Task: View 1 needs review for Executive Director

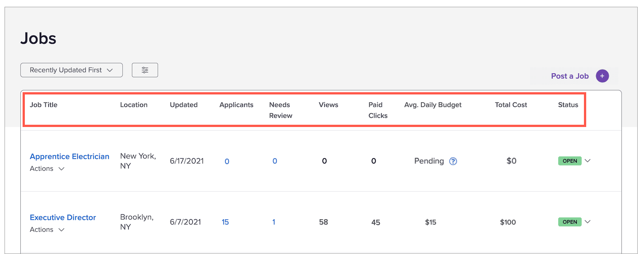Action: point(274,222)
